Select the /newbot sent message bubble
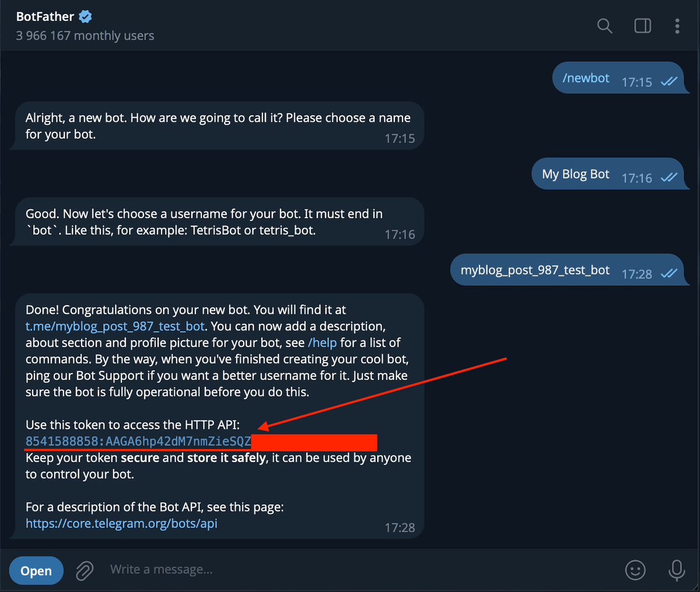 coord(586,78)
